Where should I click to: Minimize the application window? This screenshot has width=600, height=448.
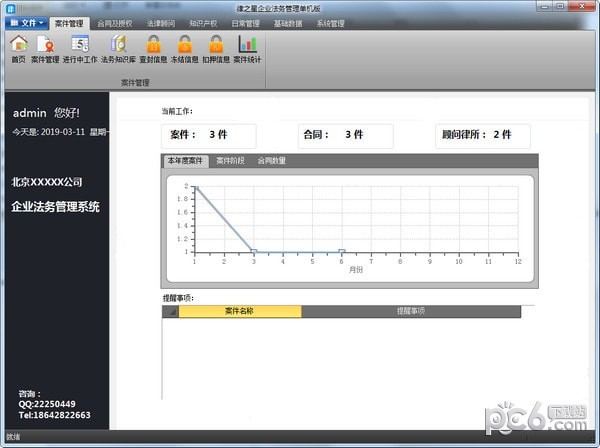pyautogui.click(x=545, y=6)
